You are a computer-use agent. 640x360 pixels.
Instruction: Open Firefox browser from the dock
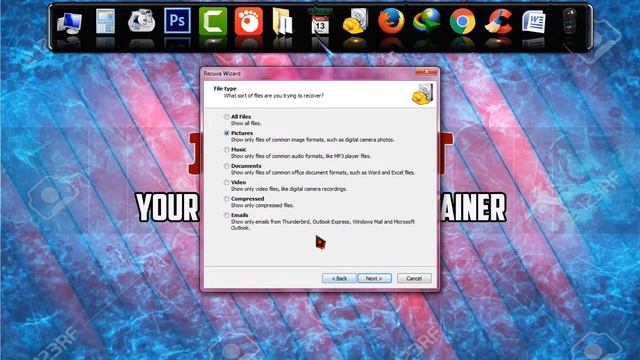391,21
